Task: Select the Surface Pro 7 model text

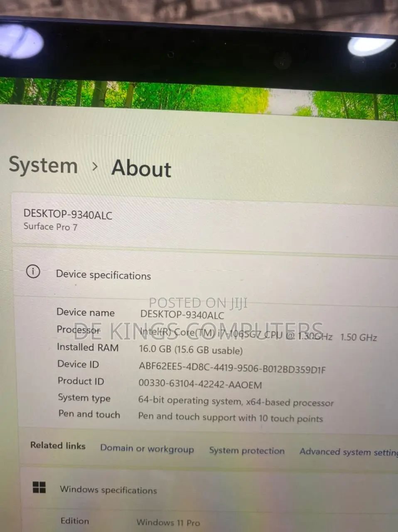Action: point(50,227)
